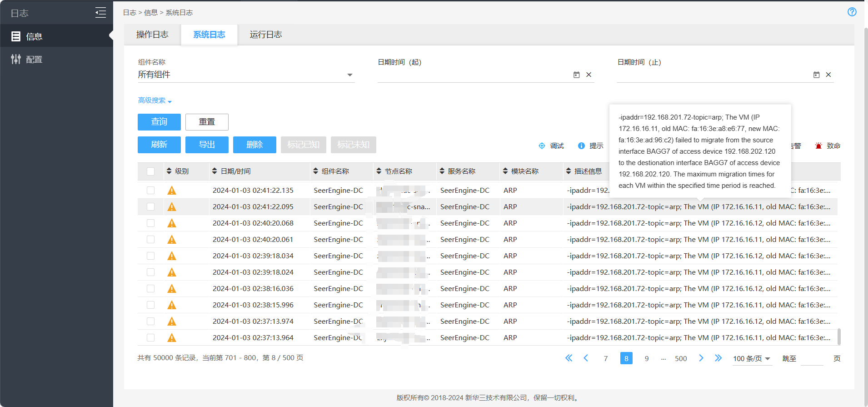Image resolution: width=868 pixels, height=407 pixels.
Task: Switch to 运行日志 tab
Action: (265, 35)
